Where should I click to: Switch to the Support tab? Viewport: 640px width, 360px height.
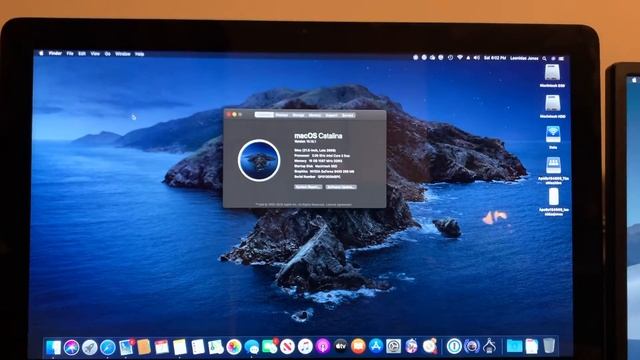(331, 115)
